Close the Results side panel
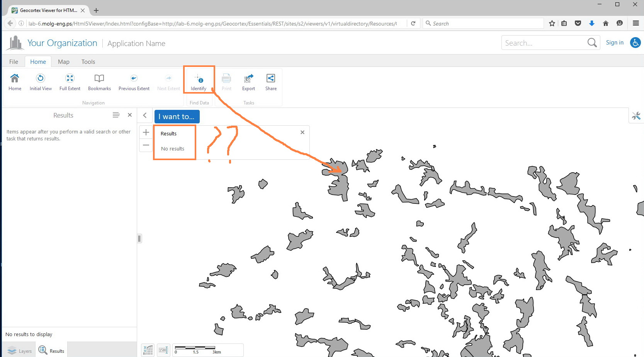 click(130, 115)
